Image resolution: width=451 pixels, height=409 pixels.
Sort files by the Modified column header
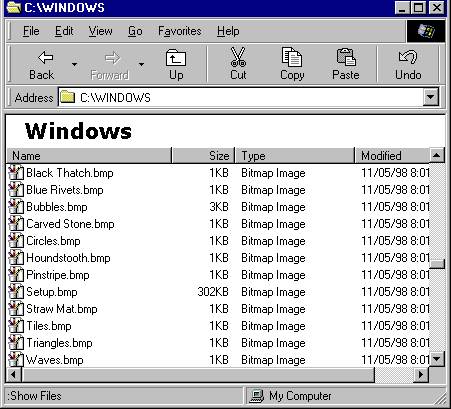tap(392, 156)
